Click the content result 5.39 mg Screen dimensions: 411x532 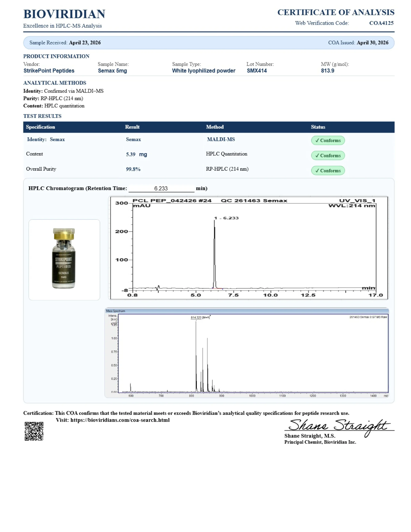(137, 154)
